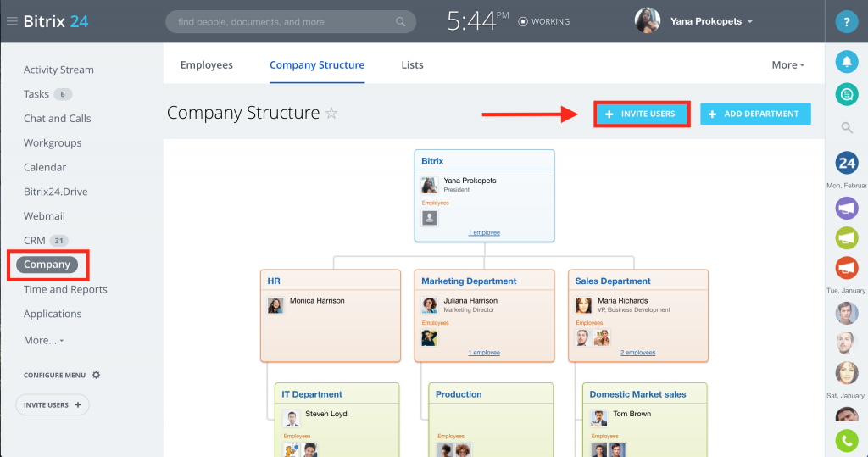Screen dimensions: 868x457
Task: Open the Sales Department title link
Action: [x=613, y=281]
